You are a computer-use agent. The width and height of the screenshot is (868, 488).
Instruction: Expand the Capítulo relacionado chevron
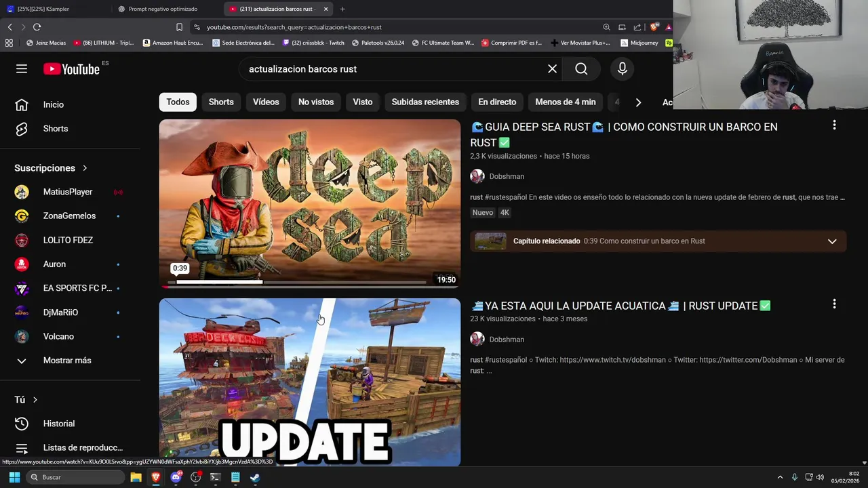pos(832,241)
